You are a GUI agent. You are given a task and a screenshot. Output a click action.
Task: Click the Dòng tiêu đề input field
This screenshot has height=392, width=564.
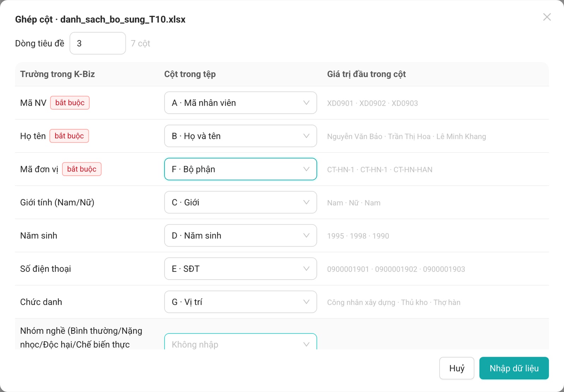[x=98, y=43]
